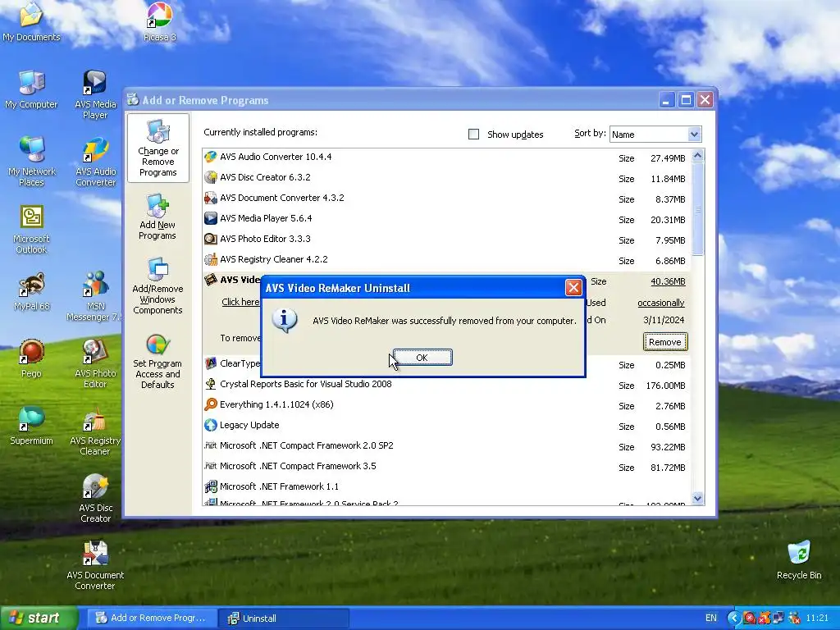Open the Windows start menu
This screenshot has width=840, height=630.
[x=38, y=618]
